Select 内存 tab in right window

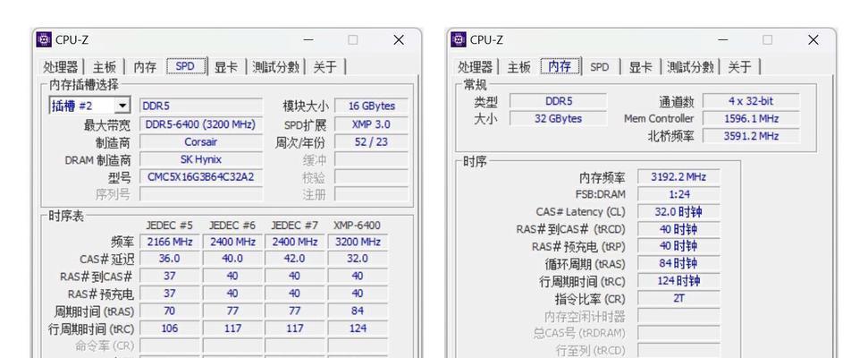[x=560, y=66]
